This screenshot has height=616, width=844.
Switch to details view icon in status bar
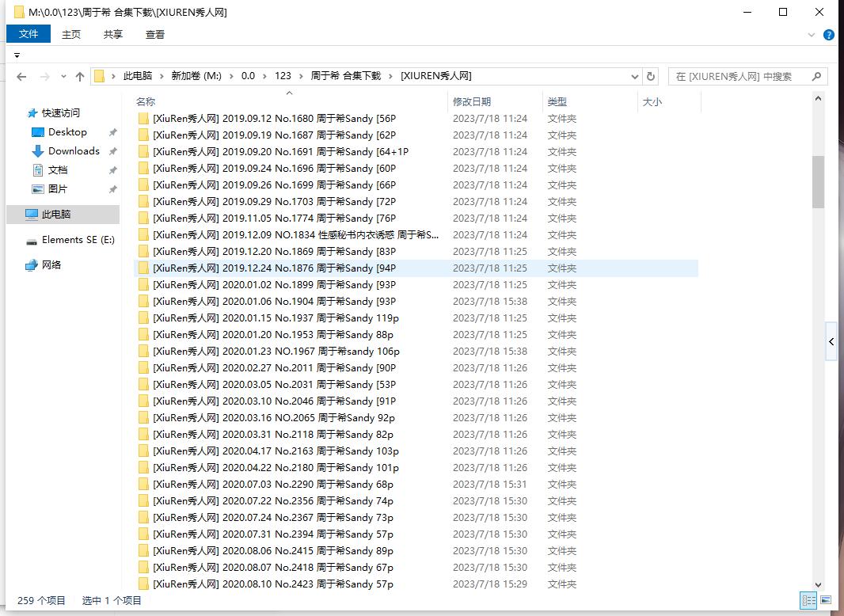(808, 600)
